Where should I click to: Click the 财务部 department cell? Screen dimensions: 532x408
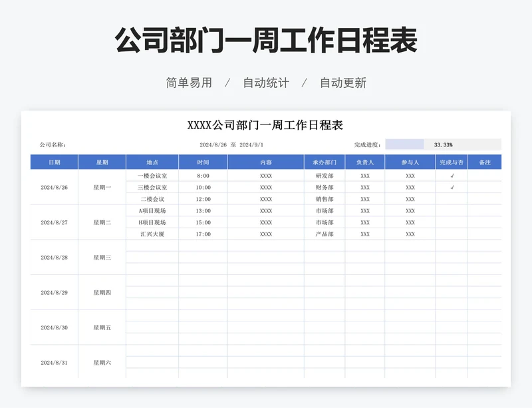coord(325,187)
